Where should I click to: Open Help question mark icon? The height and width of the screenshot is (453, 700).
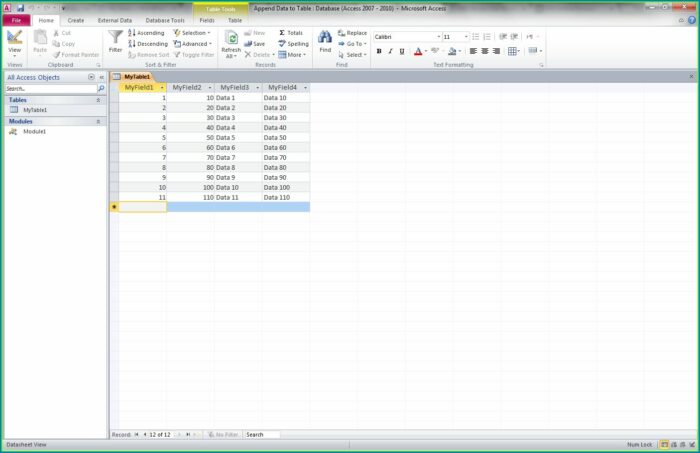[x=692, y=20]
